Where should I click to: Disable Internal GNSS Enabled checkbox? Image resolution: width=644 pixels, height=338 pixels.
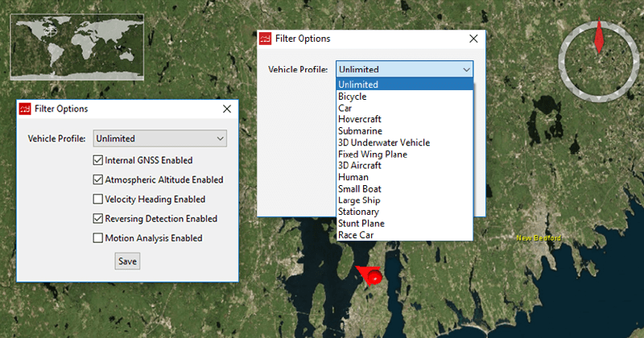98,160
